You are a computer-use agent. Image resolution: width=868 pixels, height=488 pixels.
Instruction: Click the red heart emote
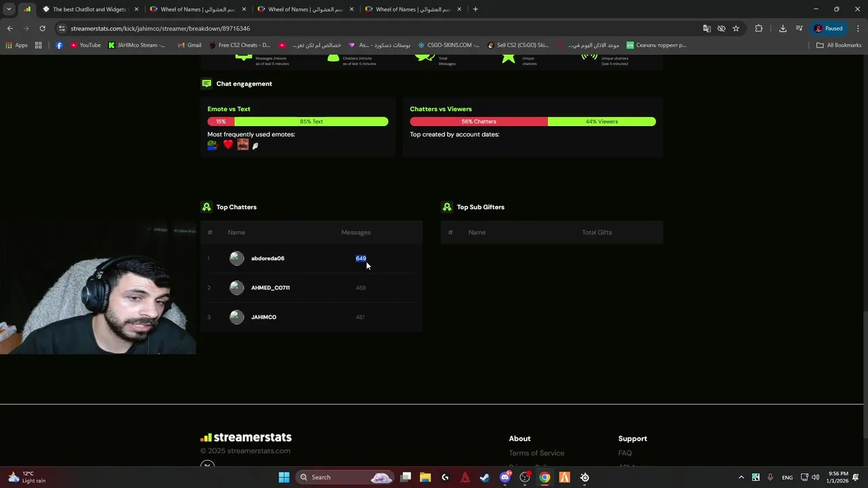coord(228,144)
